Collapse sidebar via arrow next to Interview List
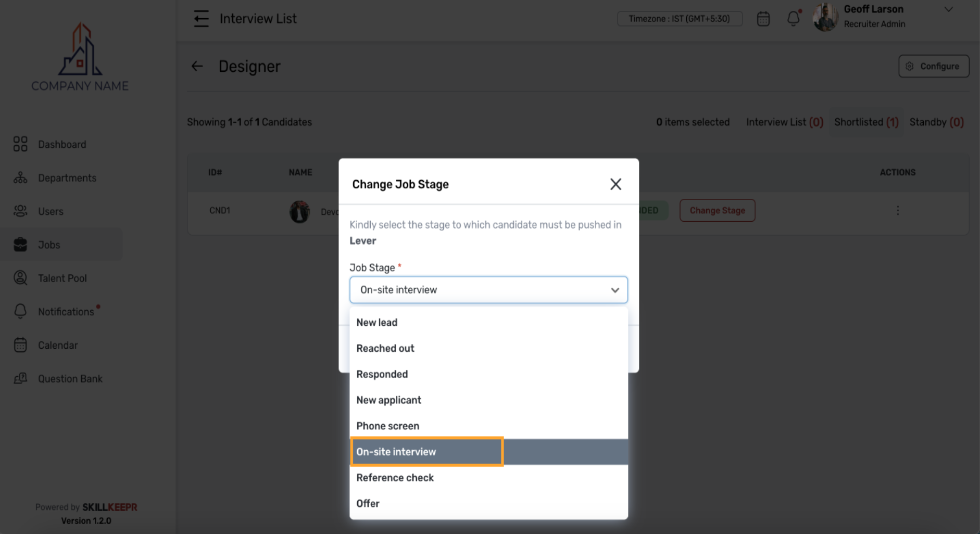 click(201, 18)
